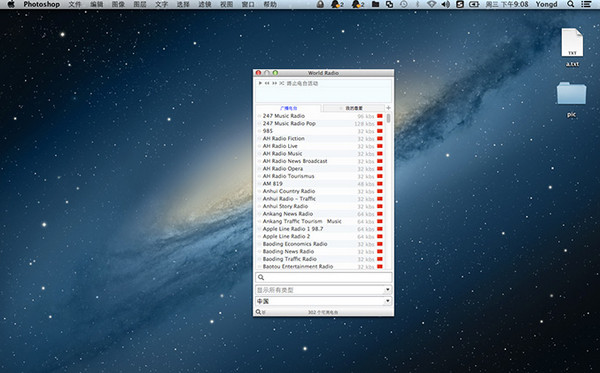The width and height of the screenshot is (600, 373).
Task: Click the battery icon in menu bar
Action: 474,4
